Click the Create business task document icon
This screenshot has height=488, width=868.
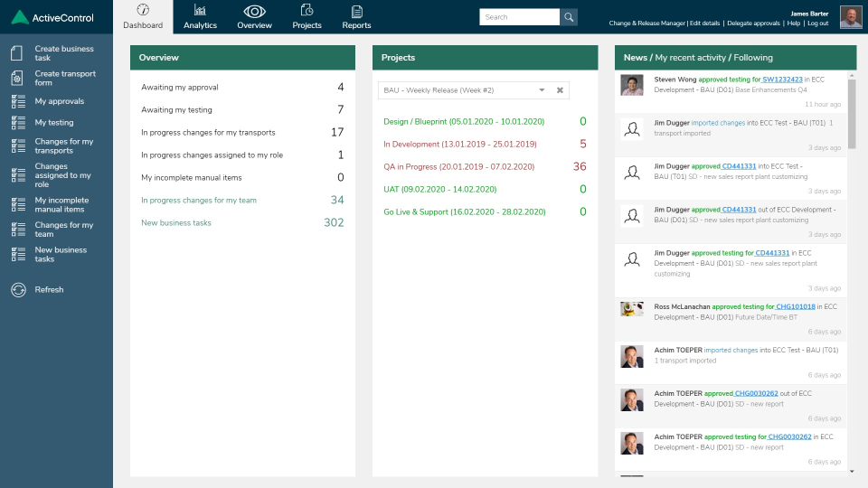click(x=17, y=53)
